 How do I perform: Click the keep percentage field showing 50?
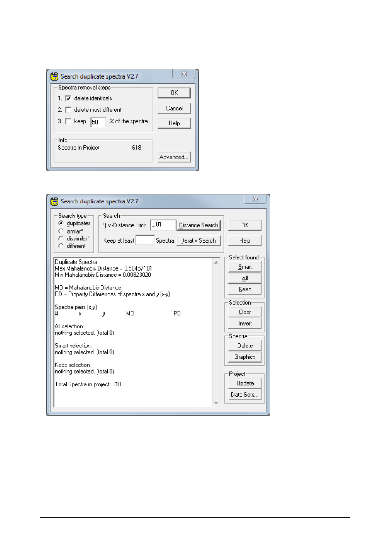point(98,122)
